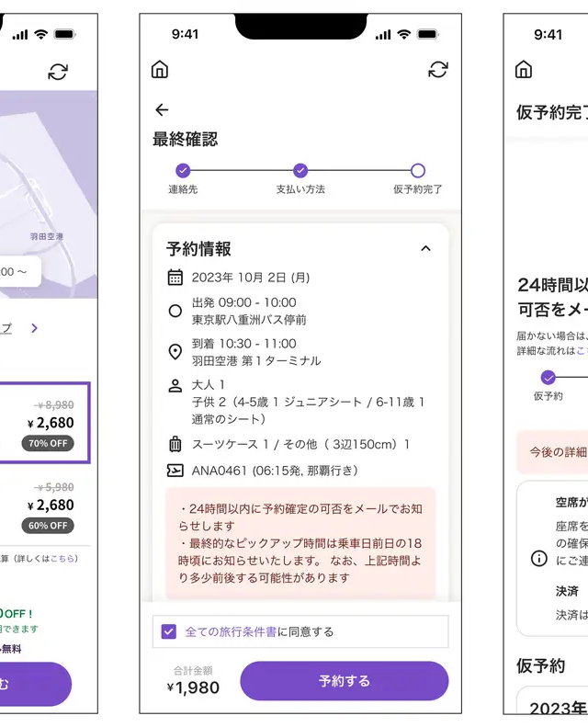Tap the refresh icon on the 最終確認 screen
The height and width of the screenshot is (727, 588).
[438, 70]
